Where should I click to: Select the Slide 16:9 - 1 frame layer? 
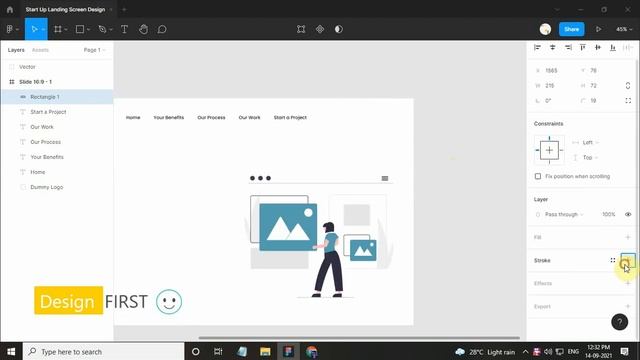tap(57, 82)
